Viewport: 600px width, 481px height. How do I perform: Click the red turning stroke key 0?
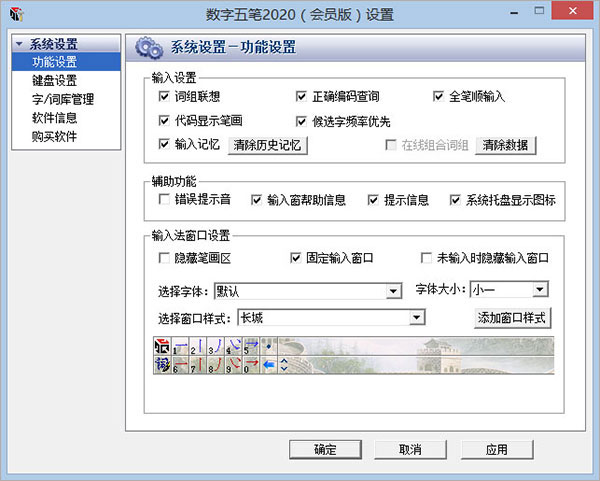pos(251,365)
